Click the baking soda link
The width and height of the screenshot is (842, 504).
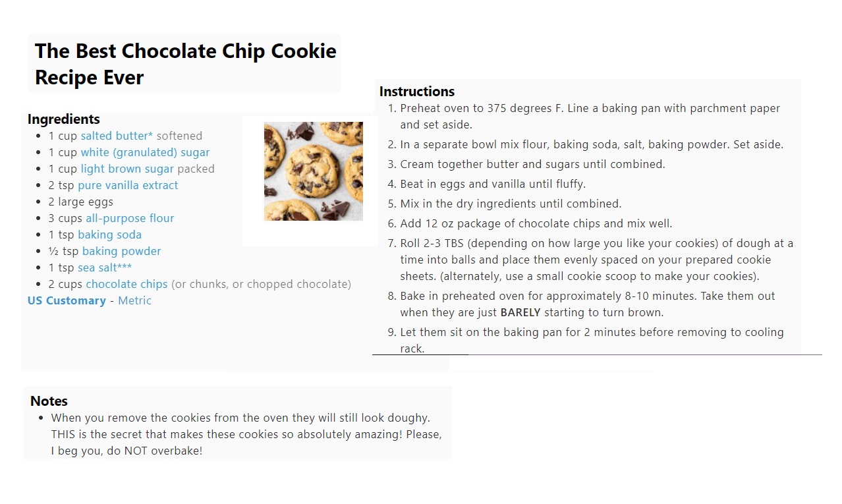click(x=109, y=235)
